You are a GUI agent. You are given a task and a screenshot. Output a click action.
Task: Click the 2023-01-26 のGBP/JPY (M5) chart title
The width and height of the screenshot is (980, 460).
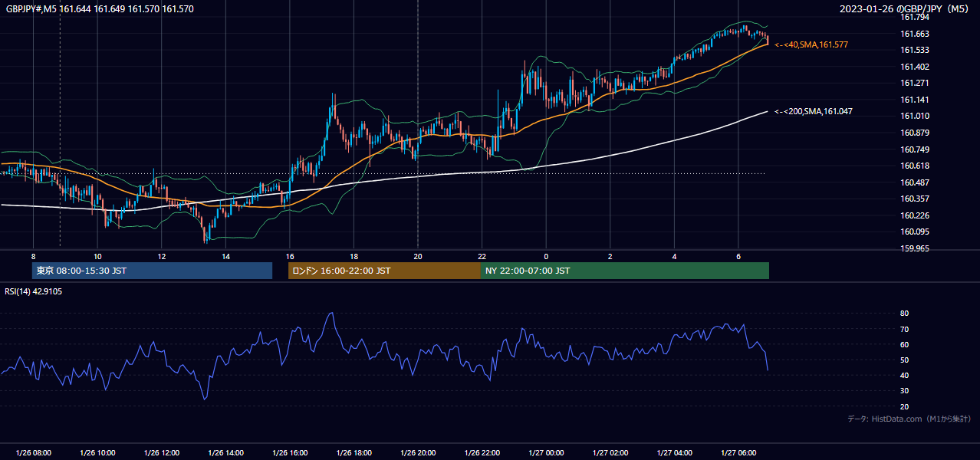906,9
